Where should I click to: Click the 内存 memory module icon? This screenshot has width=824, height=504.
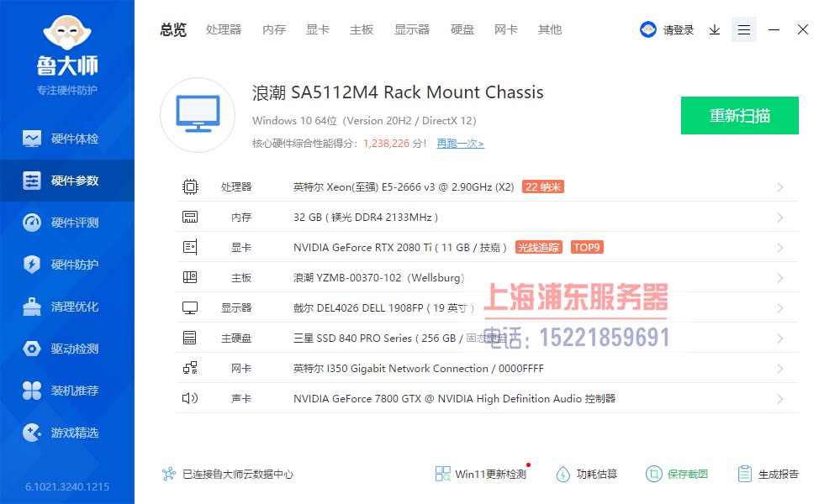tap(190, 217)
